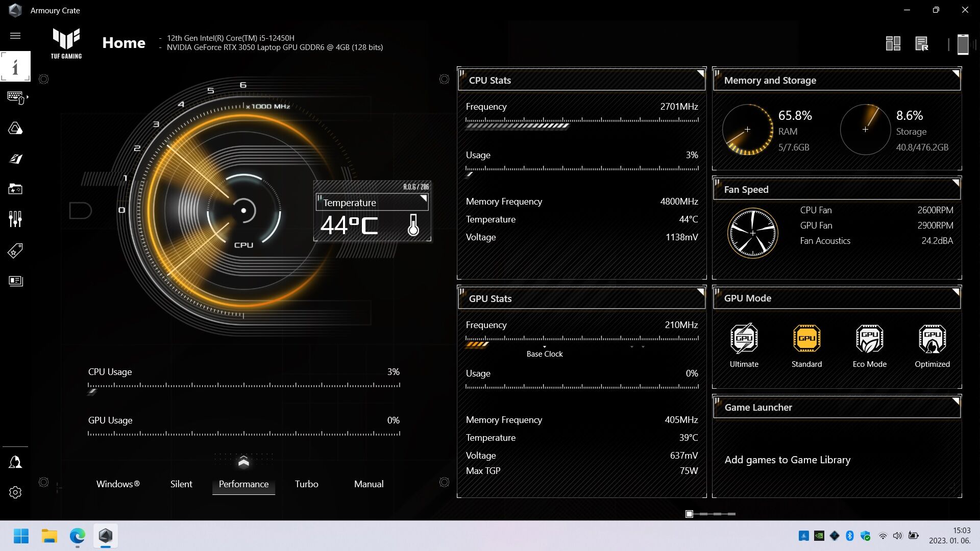Click the CPU Usage bar on left
Screen dimensions: 980x551
pyautogui.click(x=244, y=388)
